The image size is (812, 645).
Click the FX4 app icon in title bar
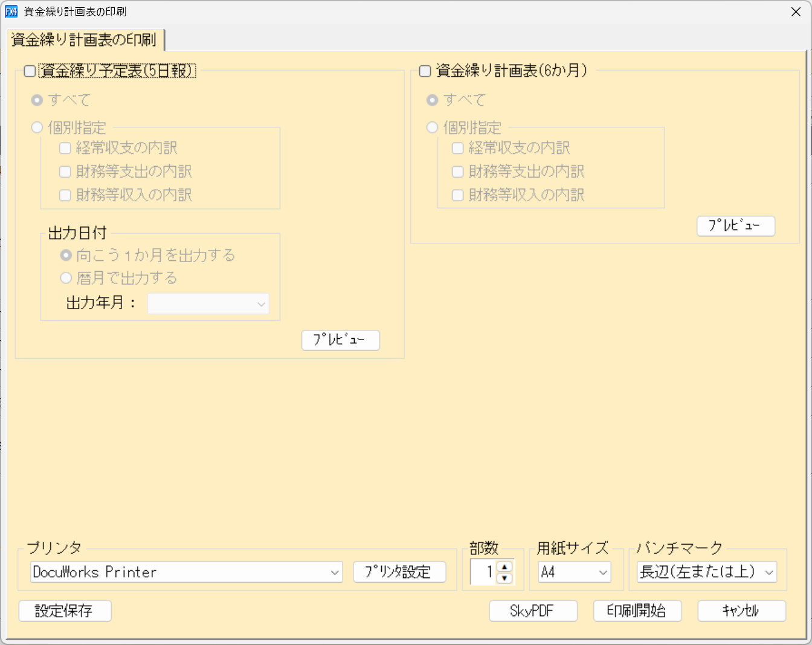click(11, 11)
